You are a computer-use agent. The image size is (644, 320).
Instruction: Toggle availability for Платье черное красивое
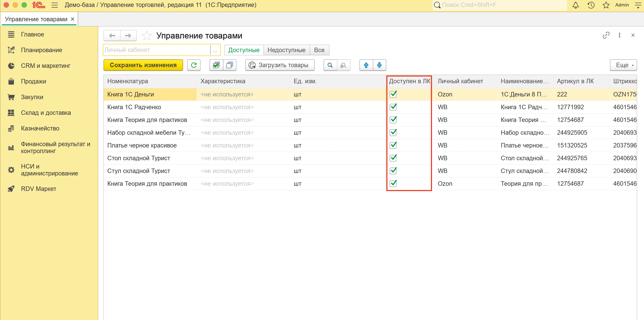tap(393, 145)
